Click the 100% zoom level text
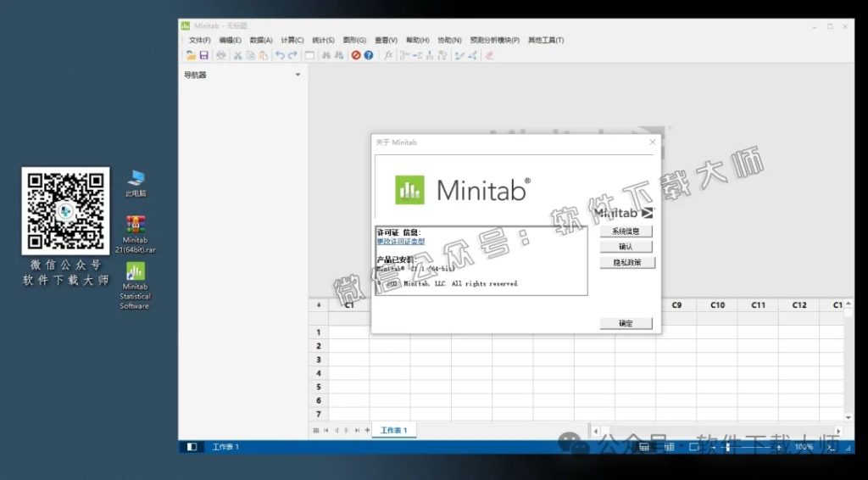The height and width of the screenshot is (480, 868). point(804,447)
